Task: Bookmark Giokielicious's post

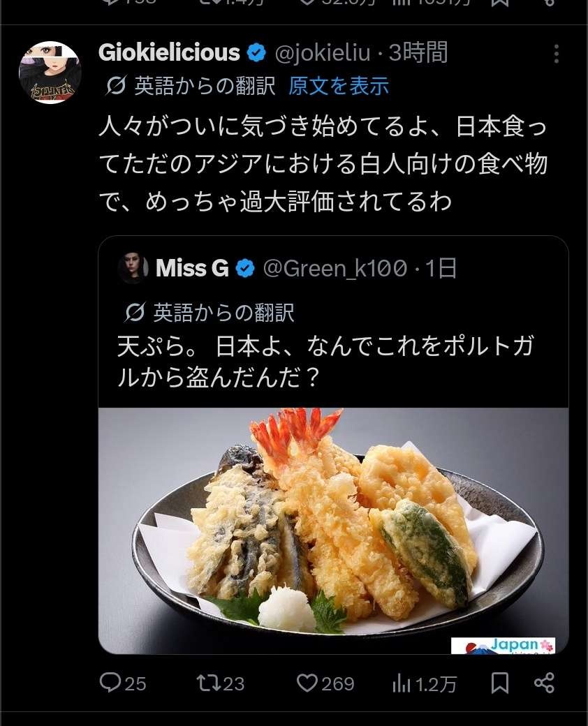Action: [x=500, y=683]
